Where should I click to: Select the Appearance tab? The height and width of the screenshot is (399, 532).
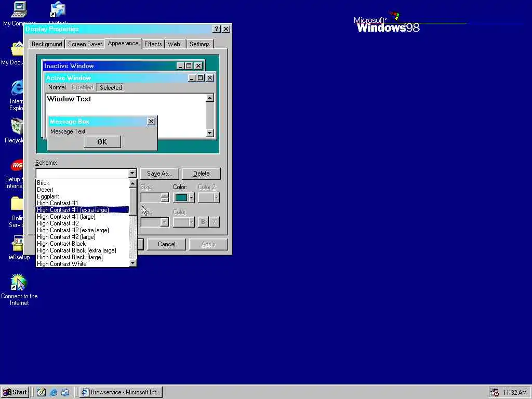pyautogui.click(x=123, y=44)
